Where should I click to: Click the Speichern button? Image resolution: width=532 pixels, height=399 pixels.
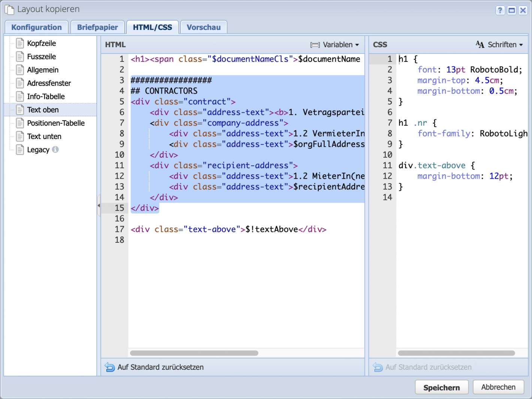click(441, 387)
